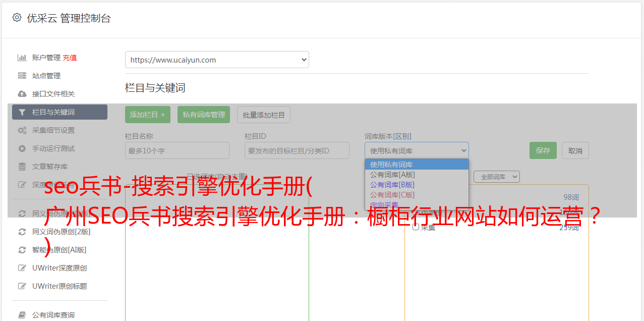Click the 98词 count
This screenshot has height=321, width=644.
click(x=571, y=197)
